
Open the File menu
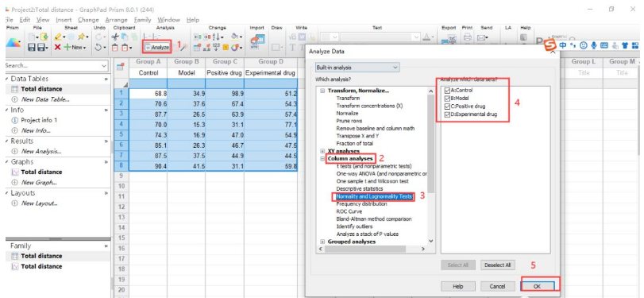tap(9, 20)
